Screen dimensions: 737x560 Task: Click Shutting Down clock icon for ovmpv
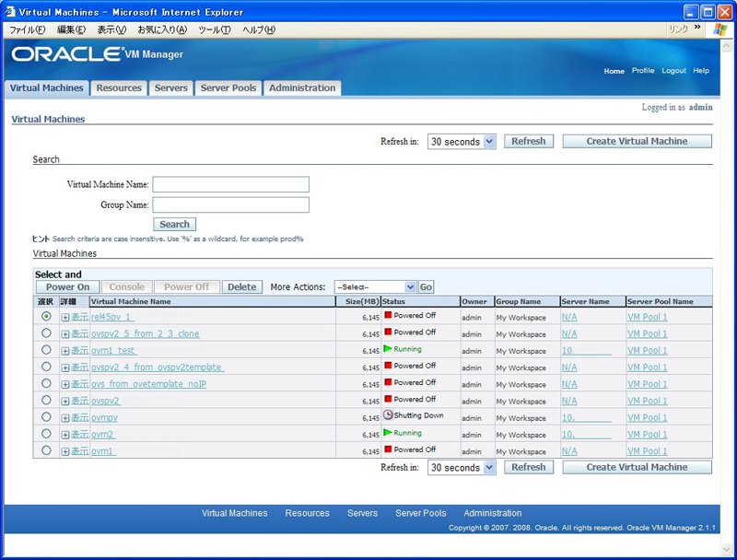388,414
